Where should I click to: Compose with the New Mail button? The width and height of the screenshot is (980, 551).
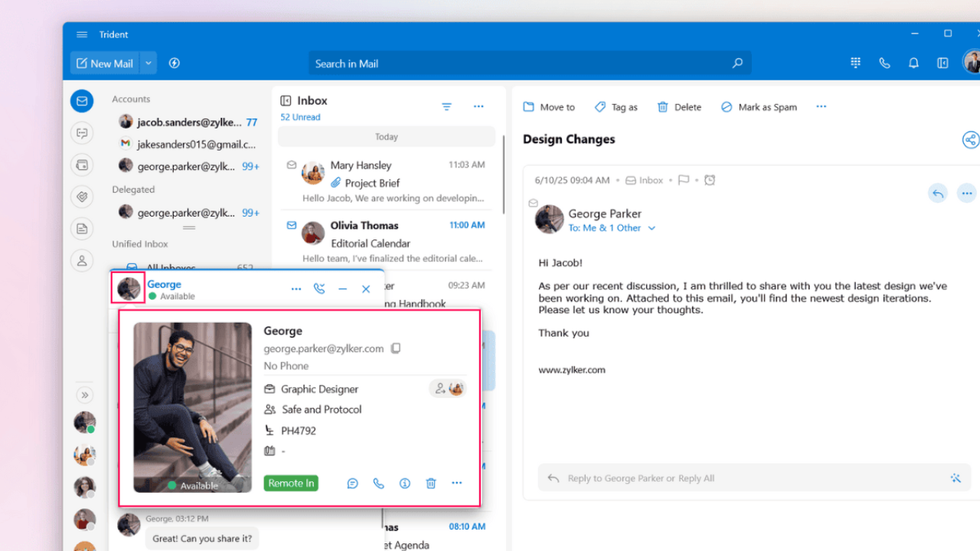(x=104, y=64)
